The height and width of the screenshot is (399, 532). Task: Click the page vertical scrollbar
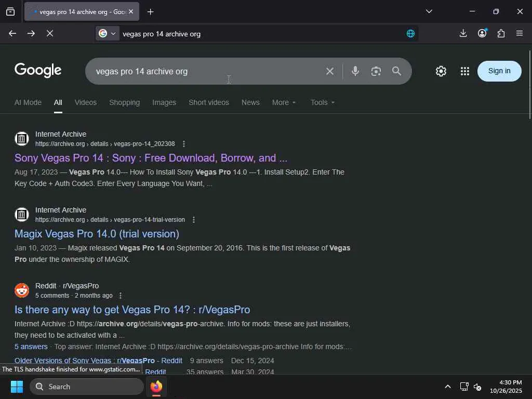(x=529, y=85)
